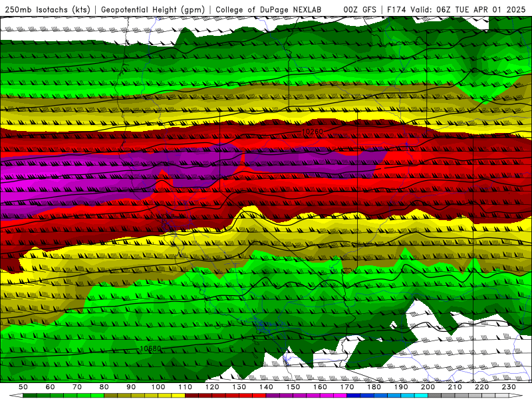Click the dark blue swatch right of 170

pyautogui.click(x=354, y=396)
